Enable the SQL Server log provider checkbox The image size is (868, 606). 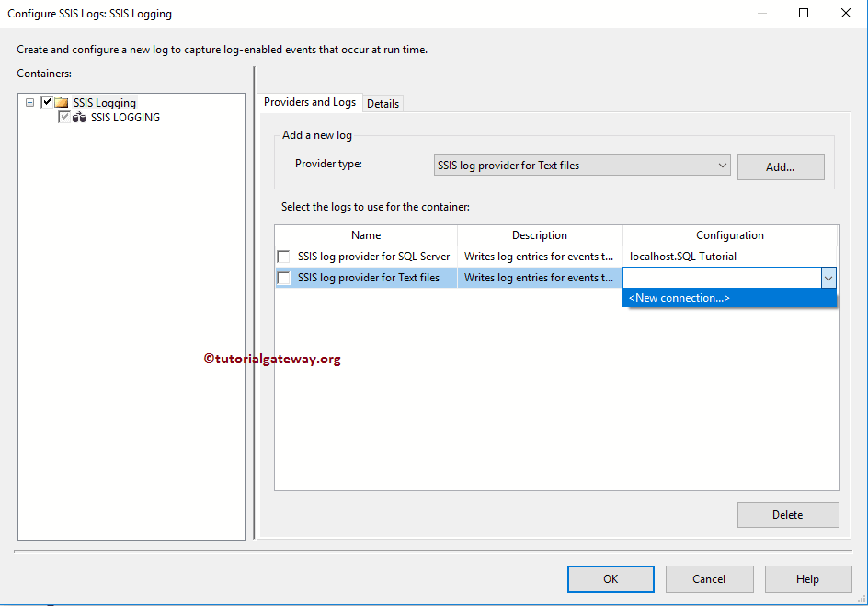283,257
